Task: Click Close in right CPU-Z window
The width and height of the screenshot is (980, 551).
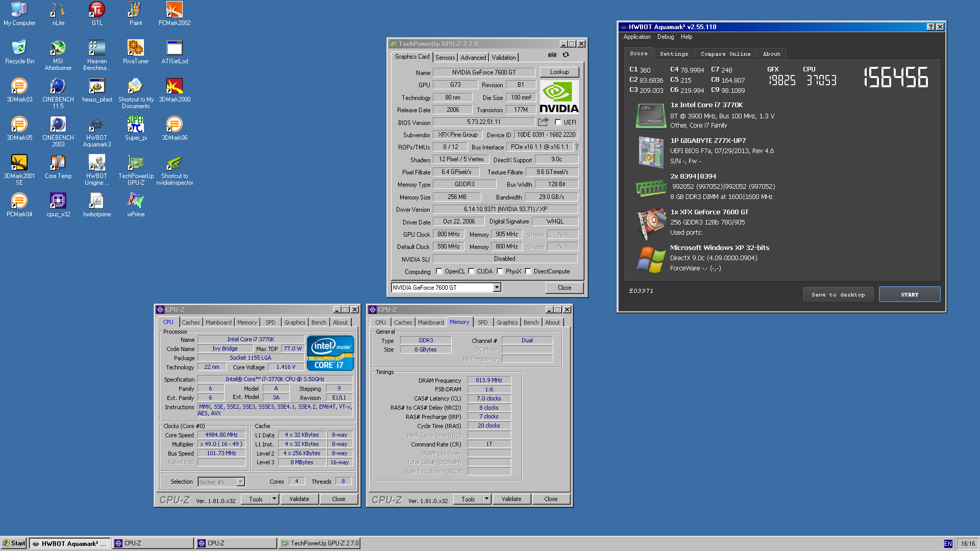Action: click(x=551, y=499)
